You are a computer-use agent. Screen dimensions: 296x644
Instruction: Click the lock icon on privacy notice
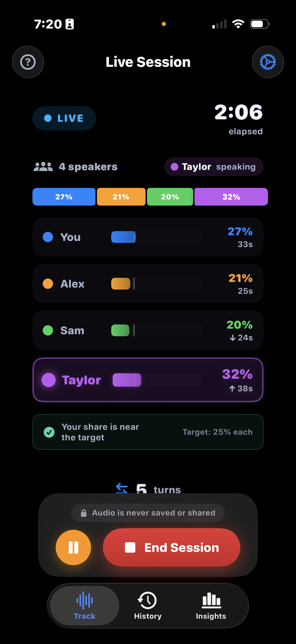pos(84,513)
